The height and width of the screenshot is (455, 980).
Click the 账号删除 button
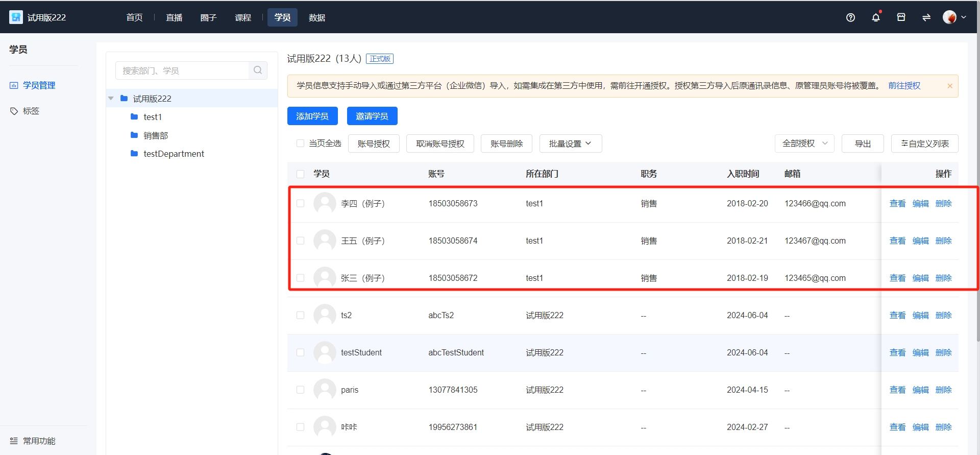(x=506, y=143)
